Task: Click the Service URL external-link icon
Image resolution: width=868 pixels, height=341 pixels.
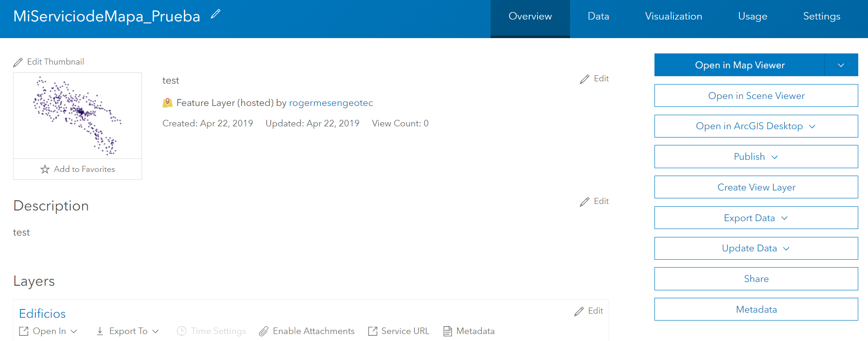Action: (x=373, y=331)
